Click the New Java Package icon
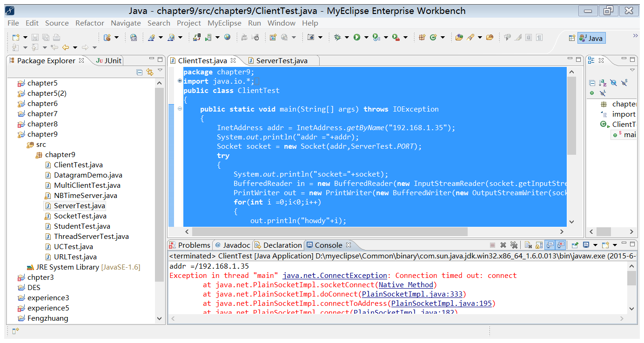 [422, 37]
